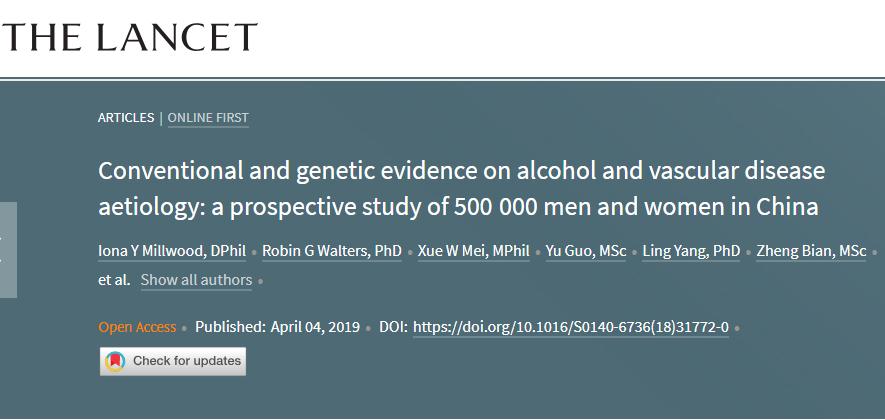This screenshot has height=420, width=885.
Task: Click the 'et al.' text
Action: [x=114, y=280]
